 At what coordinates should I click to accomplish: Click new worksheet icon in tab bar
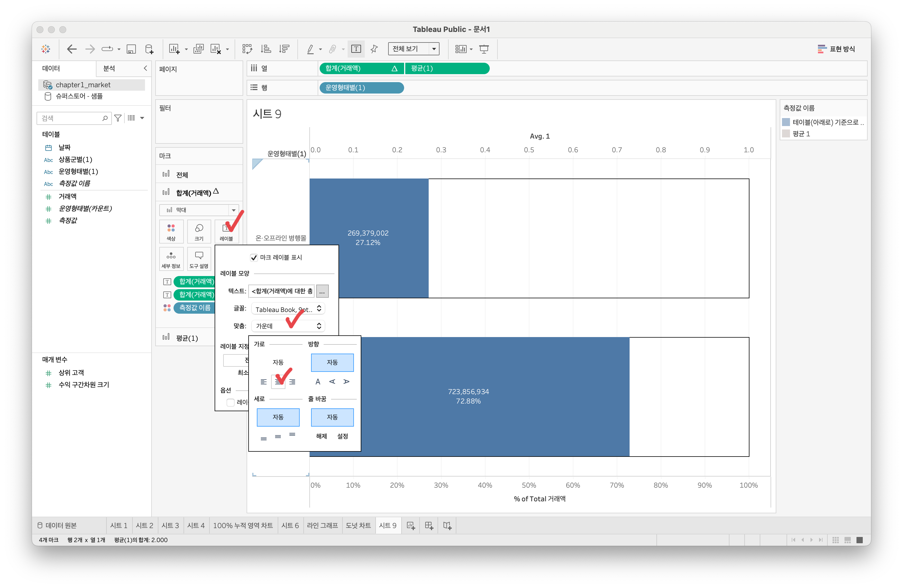pos(410,526)
